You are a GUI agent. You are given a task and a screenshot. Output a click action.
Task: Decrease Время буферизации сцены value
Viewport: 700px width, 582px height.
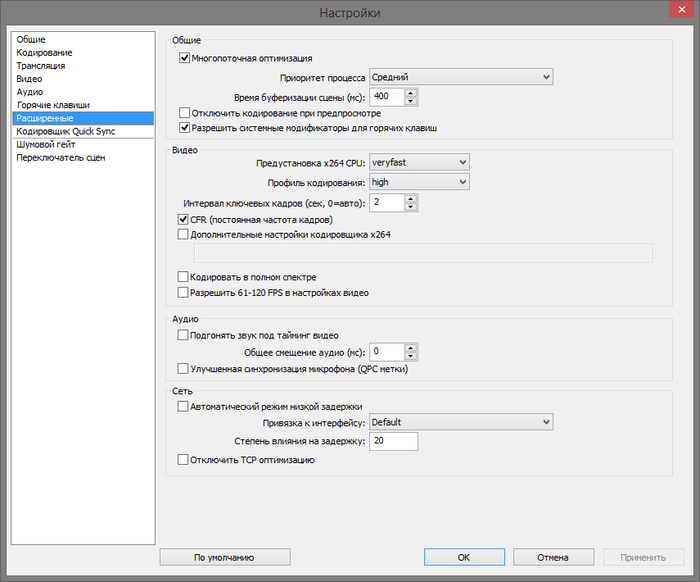pos(411,101)
